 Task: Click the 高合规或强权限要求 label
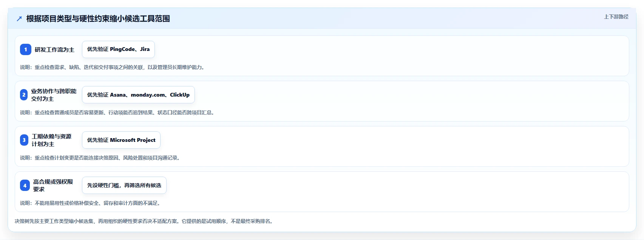tap(53, 185)
